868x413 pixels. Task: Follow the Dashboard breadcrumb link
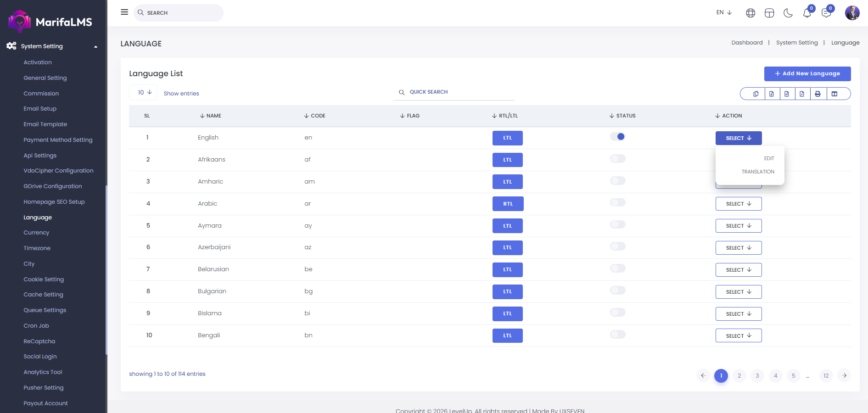point(747,43)
